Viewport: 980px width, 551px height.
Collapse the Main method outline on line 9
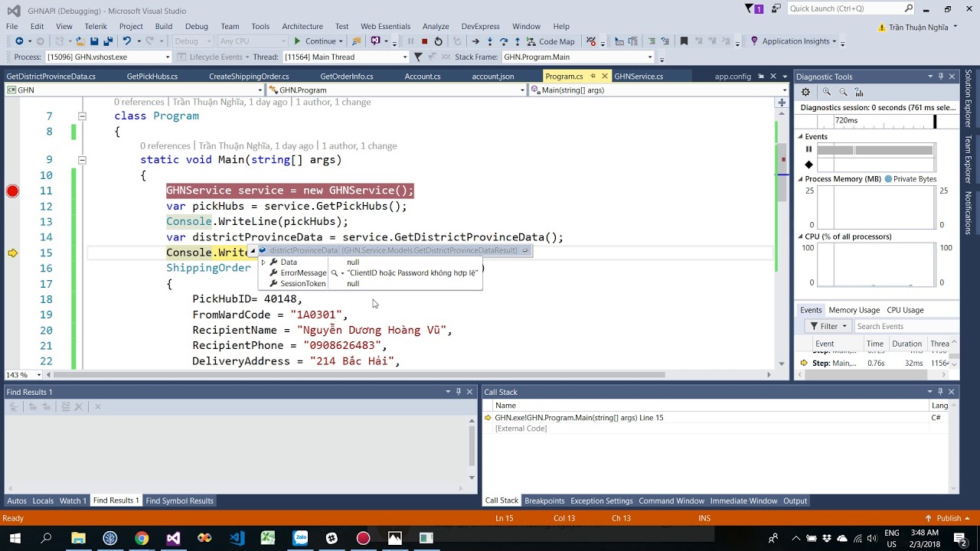82,161
